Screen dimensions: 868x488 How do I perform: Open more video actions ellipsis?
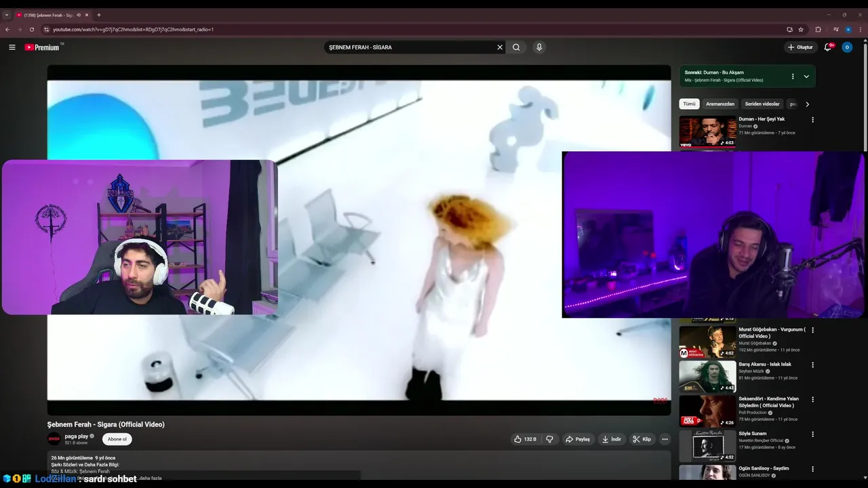point(665,439)
